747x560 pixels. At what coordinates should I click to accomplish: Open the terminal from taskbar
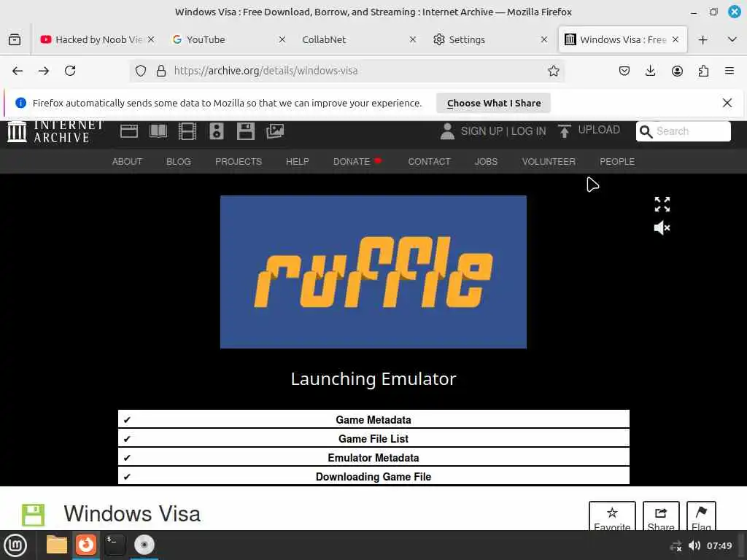click(x=115, y=545)
